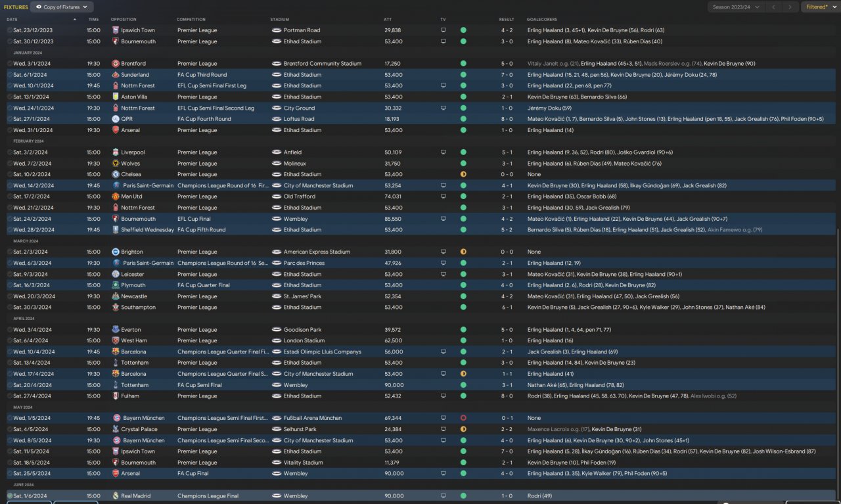
Task: Click the Man Utd club badge
Action: (116, 196)
